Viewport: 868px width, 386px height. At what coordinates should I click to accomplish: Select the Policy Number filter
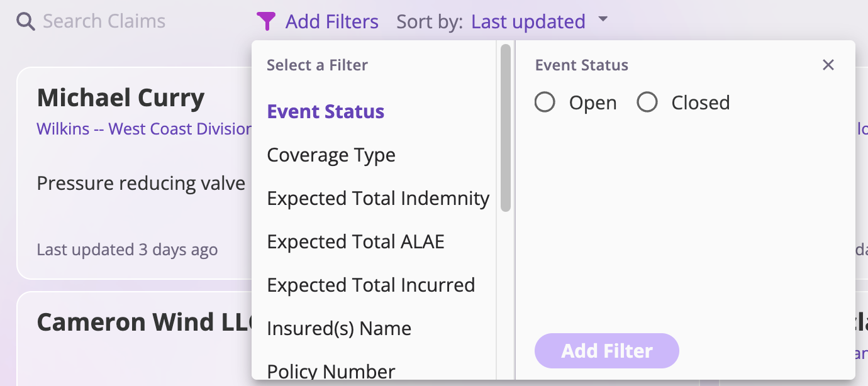[x=331, y=371]
